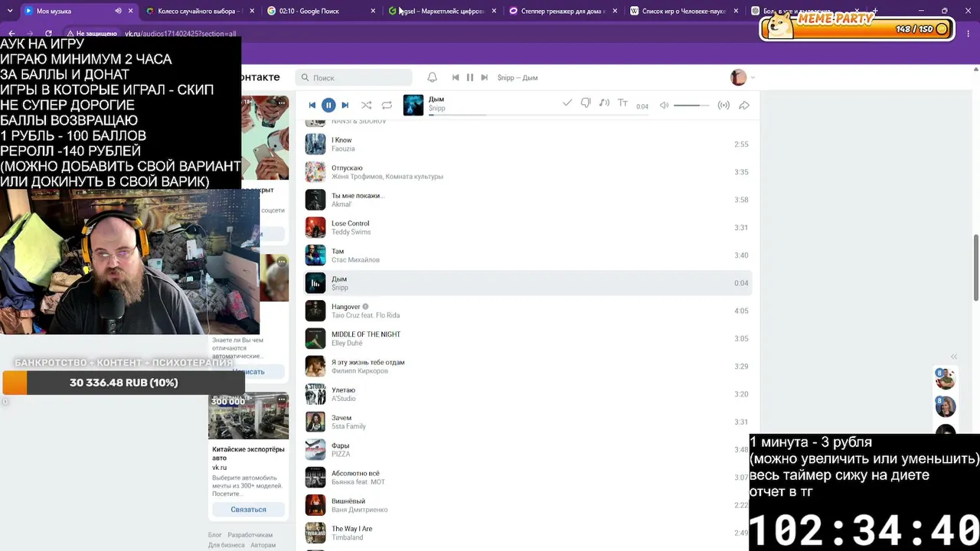The image size is (980, 551).
Task: Open the top chat avatar with badge 8
Action: pyautogui.click(x=946, y=378)
